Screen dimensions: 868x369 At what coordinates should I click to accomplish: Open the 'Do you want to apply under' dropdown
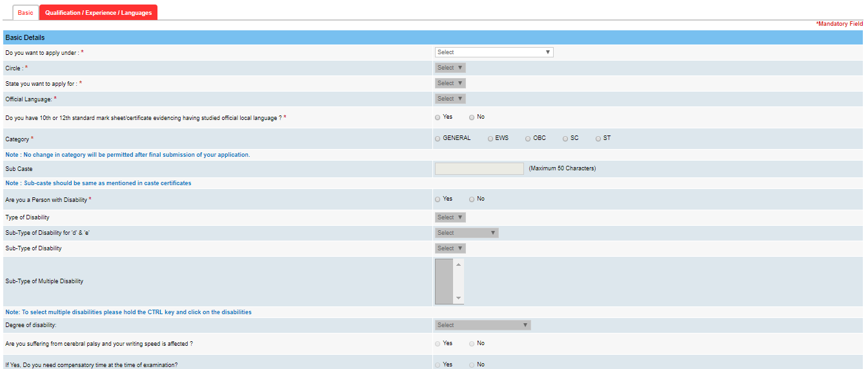[494, 52]
